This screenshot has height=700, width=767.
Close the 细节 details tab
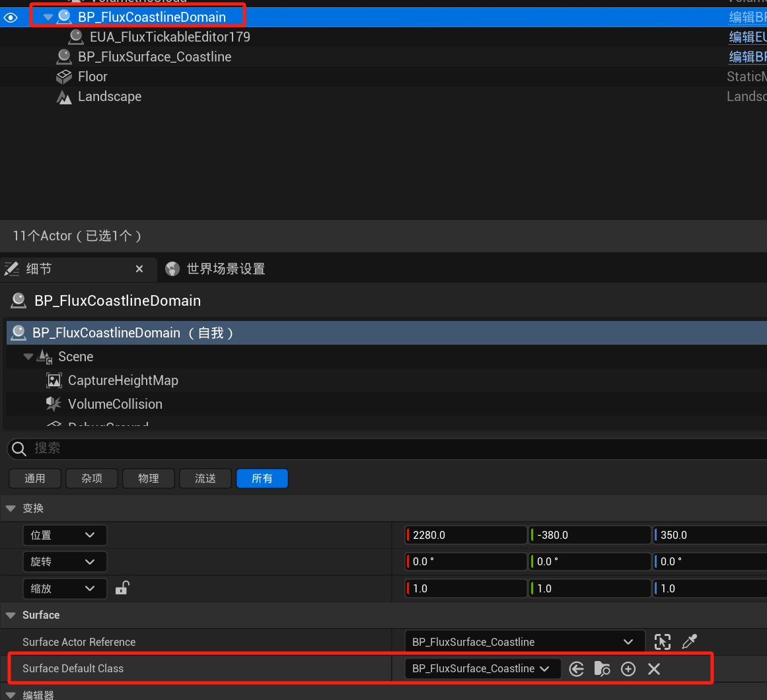139,269
